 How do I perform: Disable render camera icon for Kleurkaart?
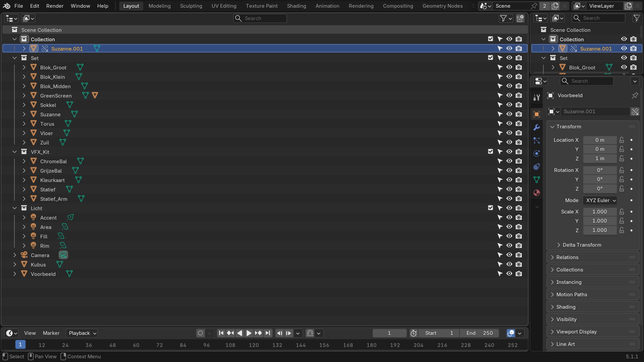(x=519, y=180)
